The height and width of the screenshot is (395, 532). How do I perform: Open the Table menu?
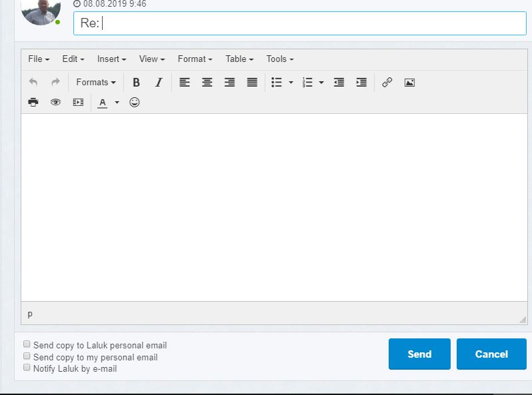(x=240, y=59)
